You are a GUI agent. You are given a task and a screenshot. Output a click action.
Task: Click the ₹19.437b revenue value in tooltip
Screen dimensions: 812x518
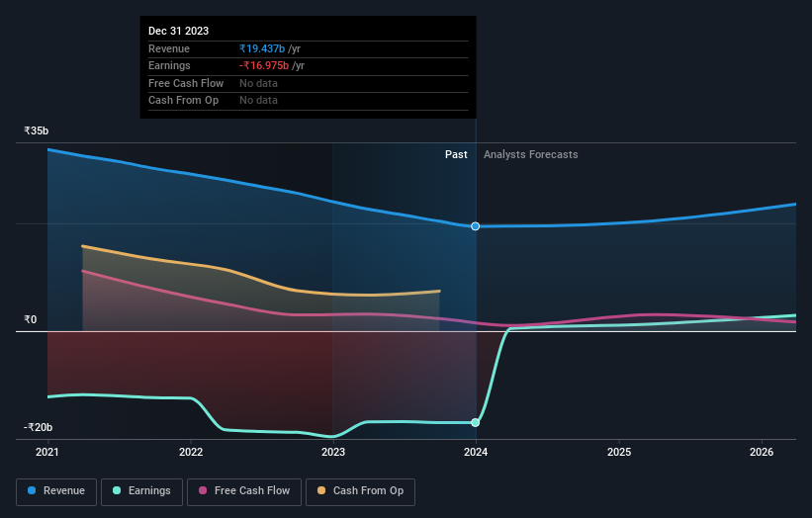(262, 48)
